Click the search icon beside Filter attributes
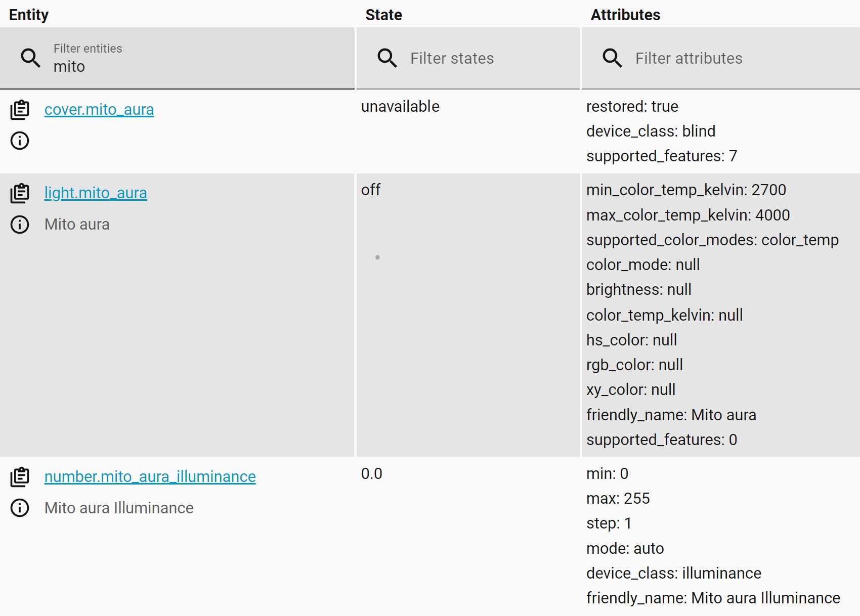 click(x=612, y=58)
